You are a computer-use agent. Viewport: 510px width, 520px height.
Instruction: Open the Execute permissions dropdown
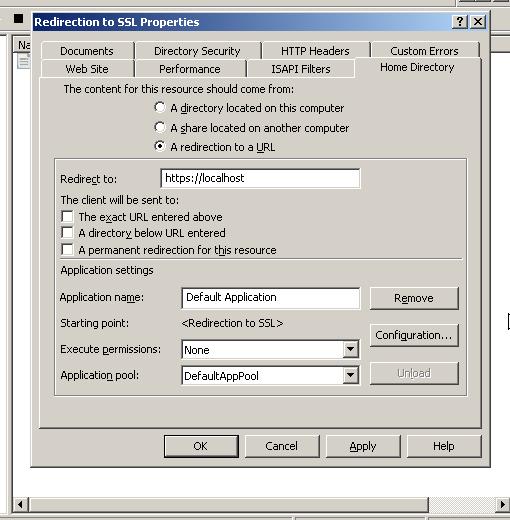coord(350,349)
